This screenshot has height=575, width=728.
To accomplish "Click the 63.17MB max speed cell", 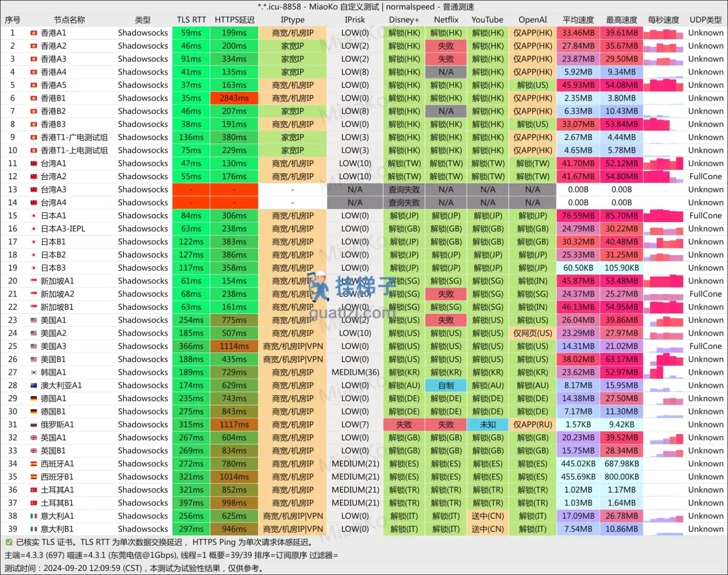I will pos(622,359).
